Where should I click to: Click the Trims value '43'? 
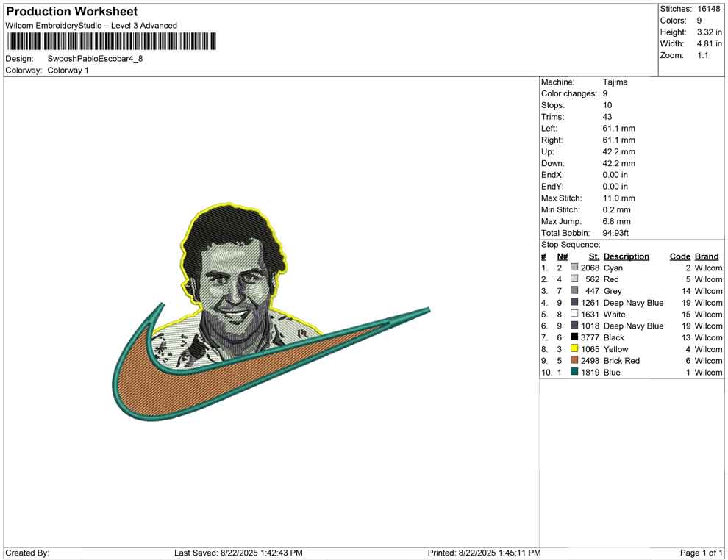pos(607,117)
